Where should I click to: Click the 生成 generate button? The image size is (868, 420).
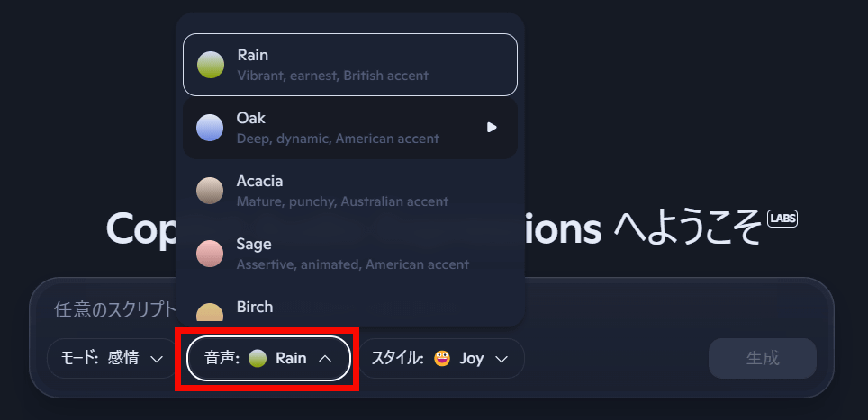coord(762,359)
